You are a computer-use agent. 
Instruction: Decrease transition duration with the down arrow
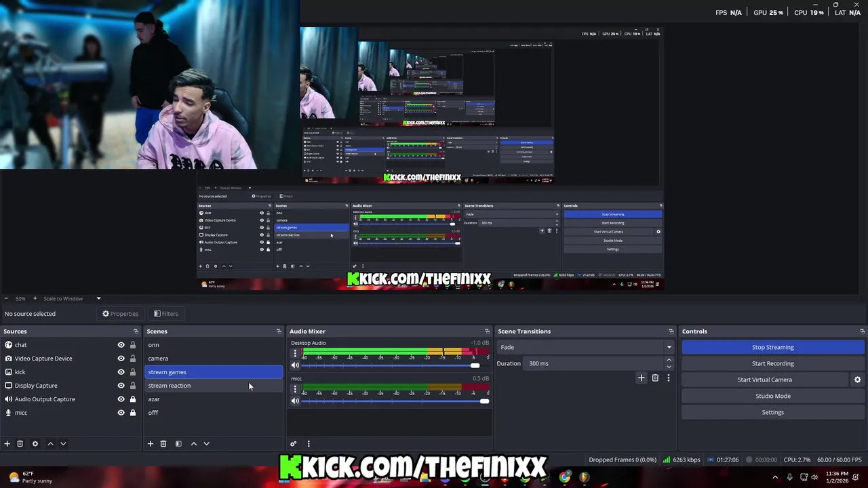(x=669, y=367)
